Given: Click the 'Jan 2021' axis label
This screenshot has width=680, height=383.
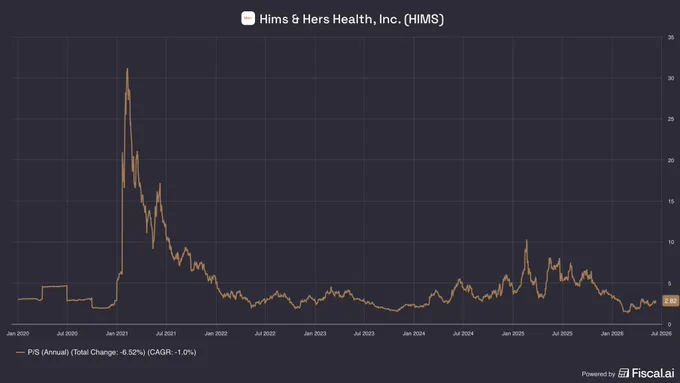Looking at the screenshot, I should tap(117, 334).
